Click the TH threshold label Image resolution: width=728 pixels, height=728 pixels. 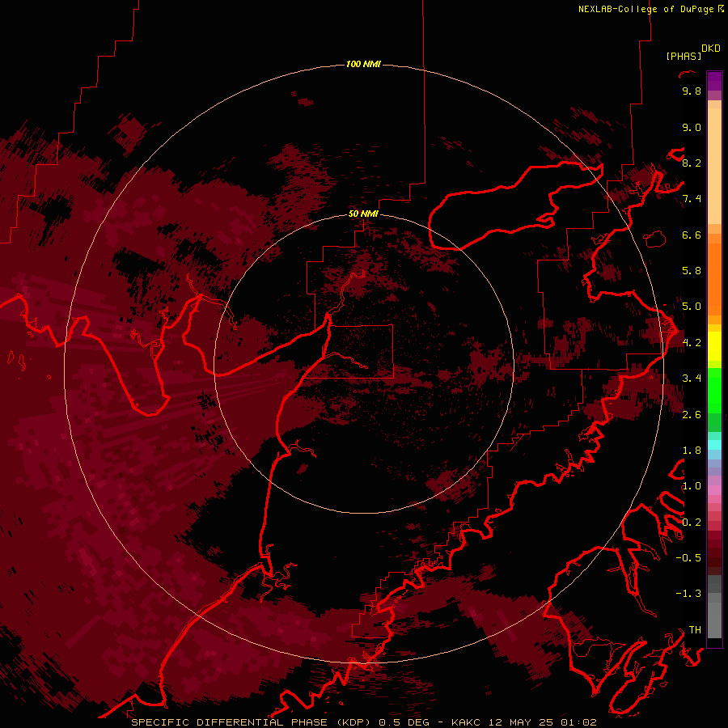pyautogui.click(x=695, y=630)
